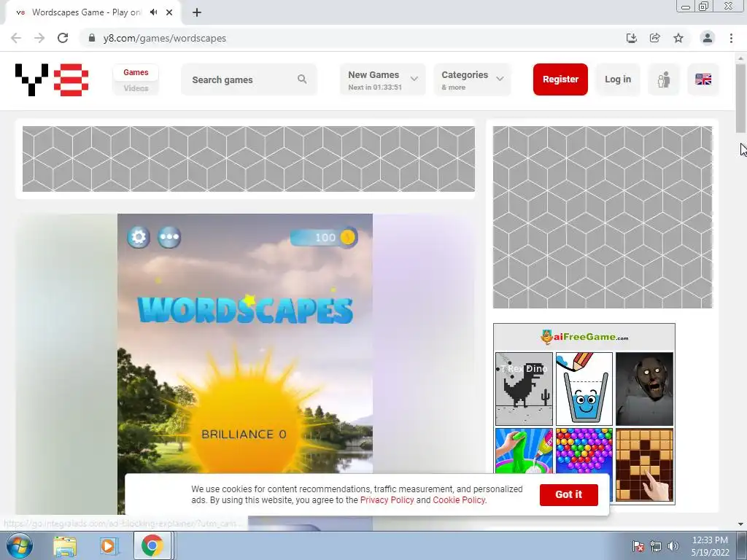Open a new browser tab

tap(197, 12)
